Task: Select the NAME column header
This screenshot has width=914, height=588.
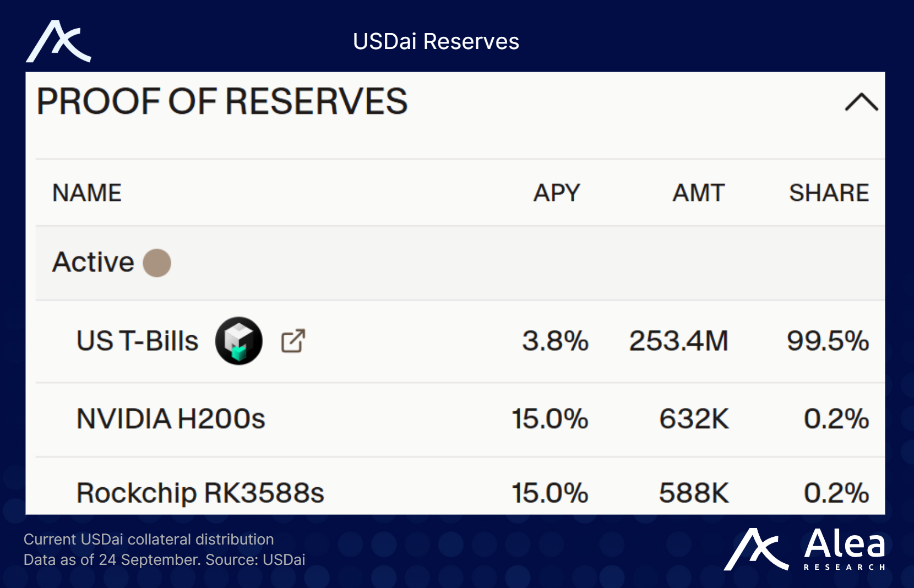Action: pos(86,193)
